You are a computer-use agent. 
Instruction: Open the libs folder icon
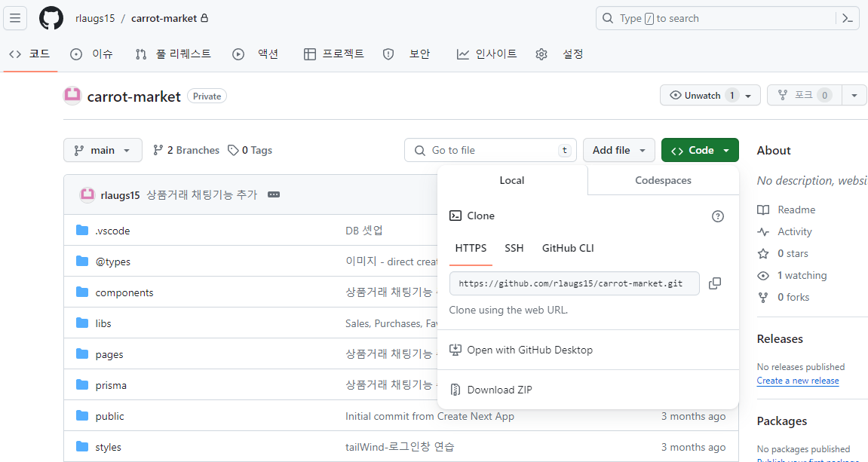tap(82, 323)
